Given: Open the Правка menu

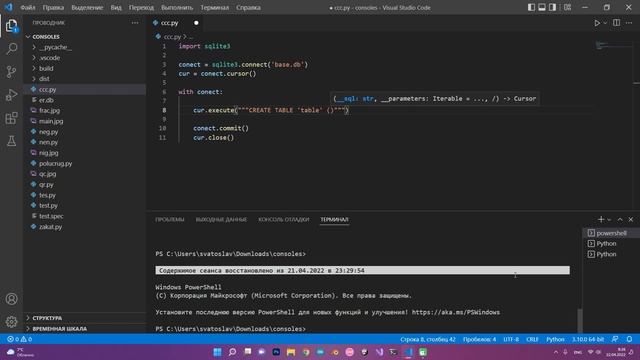Looking at the screenshot, I should click(53, 7).
